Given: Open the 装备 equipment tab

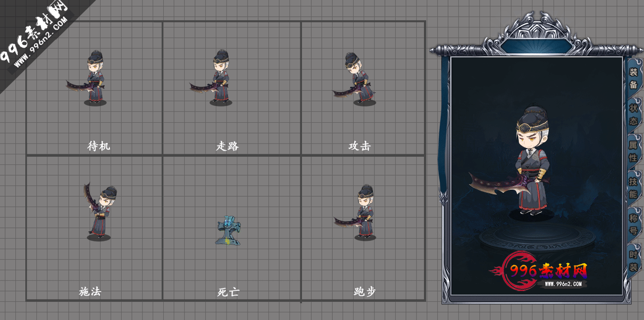Looking at the screenshot, I should pyautogui.click(x=633, y=78).
